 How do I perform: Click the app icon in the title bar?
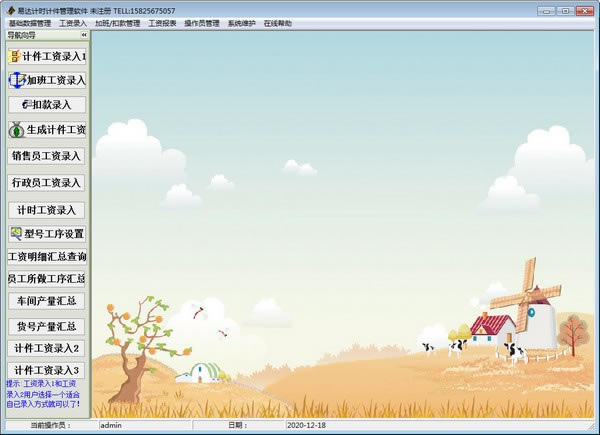pos(10,10)
